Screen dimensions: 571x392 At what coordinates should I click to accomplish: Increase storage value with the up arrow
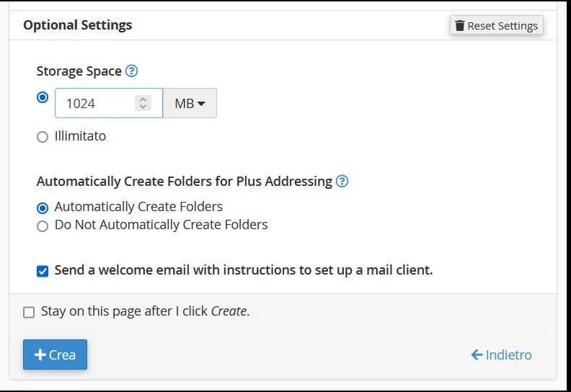(x=143, y=99)
